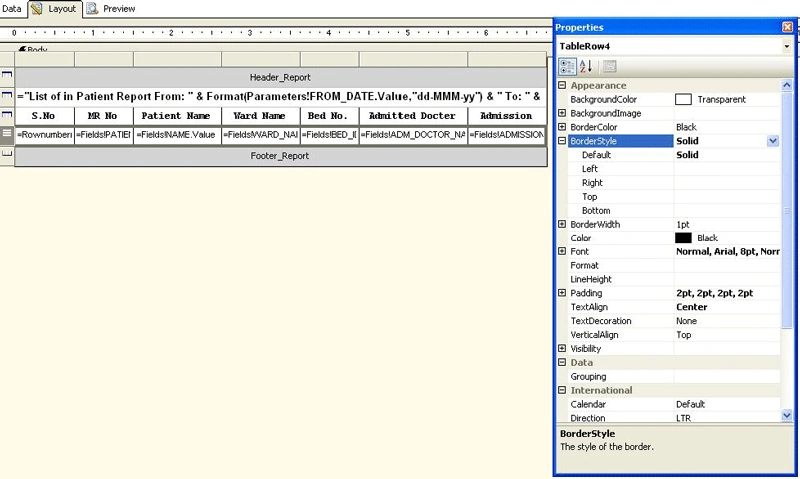
Task: Select the Ward Name header cell
Action: [260, 116]
